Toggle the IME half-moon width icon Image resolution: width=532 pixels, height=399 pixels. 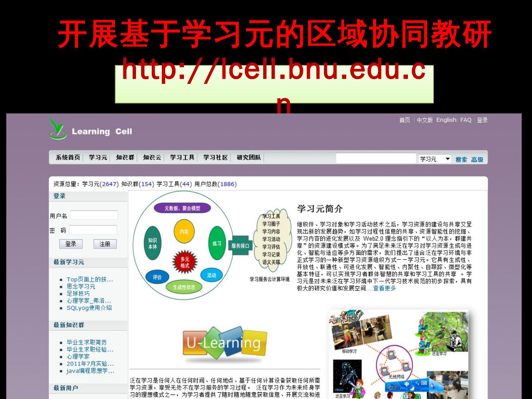pyautogui.click(x=412, y=388)
